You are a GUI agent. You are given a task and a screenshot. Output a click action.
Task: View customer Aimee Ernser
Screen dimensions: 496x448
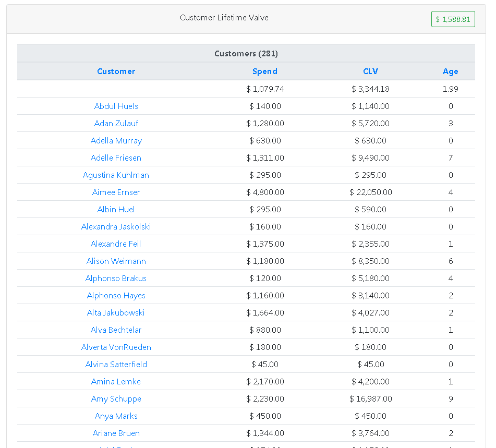[116, 192]
